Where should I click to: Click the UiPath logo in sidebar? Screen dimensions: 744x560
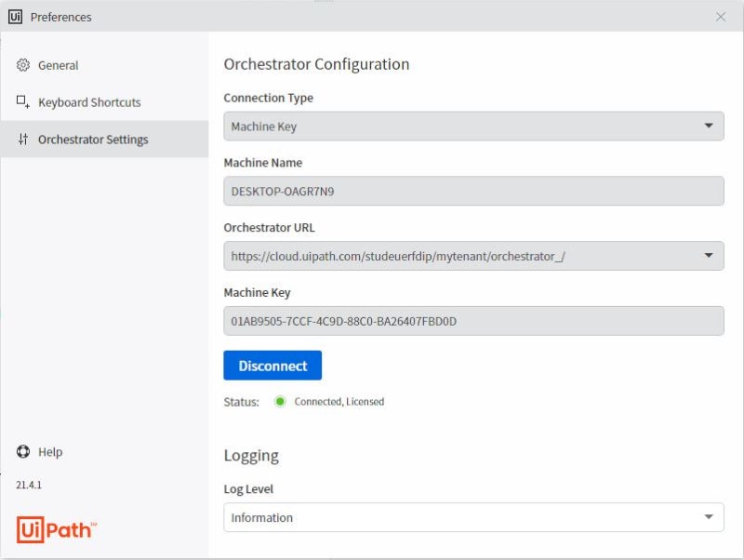(57, 529)
